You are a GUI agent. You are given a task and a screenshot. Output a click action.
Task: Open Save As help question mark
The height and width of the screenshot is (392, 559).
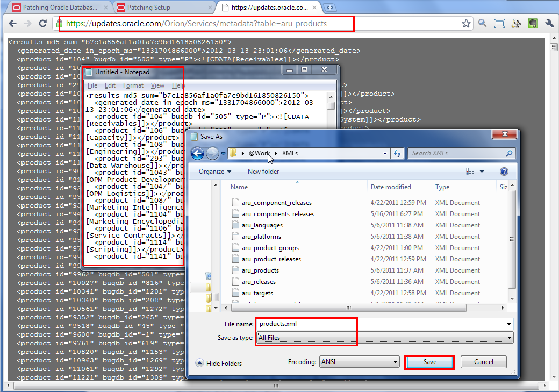504,172
